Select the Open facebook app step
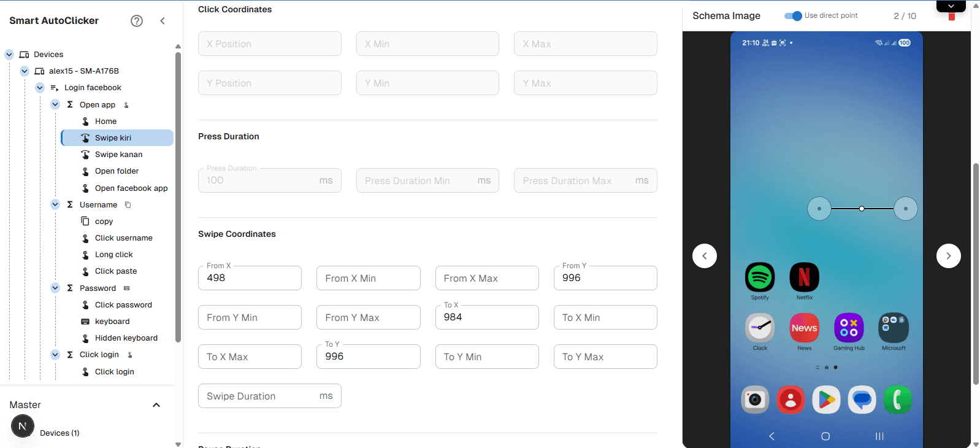 point(131,188)
